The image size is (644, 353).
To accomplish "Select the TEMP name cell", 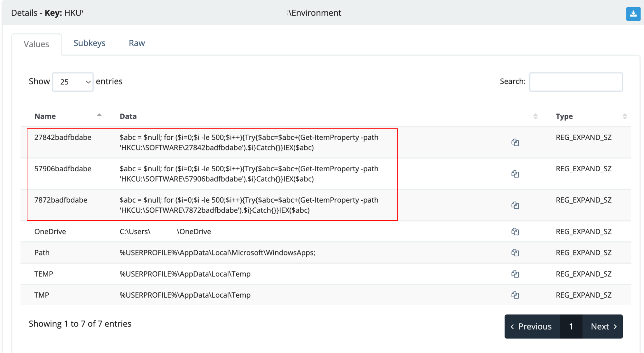I will pos(44,274).
